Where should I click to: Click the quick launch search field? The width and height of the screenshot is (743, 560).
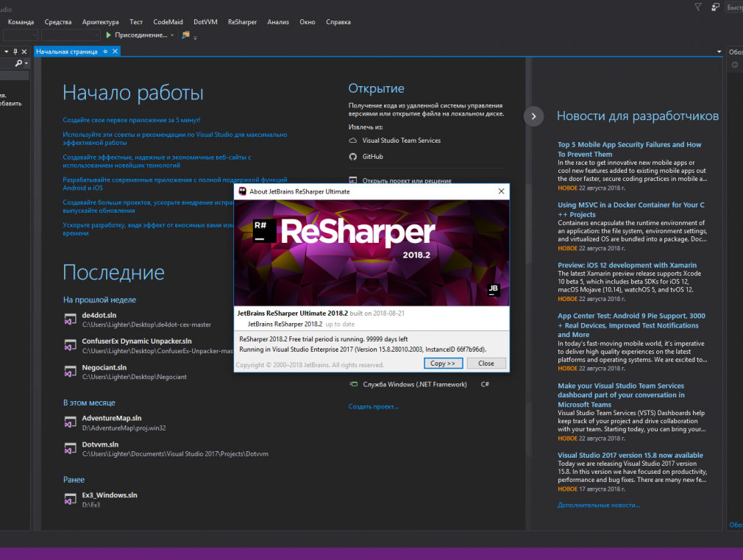[734, 7]
